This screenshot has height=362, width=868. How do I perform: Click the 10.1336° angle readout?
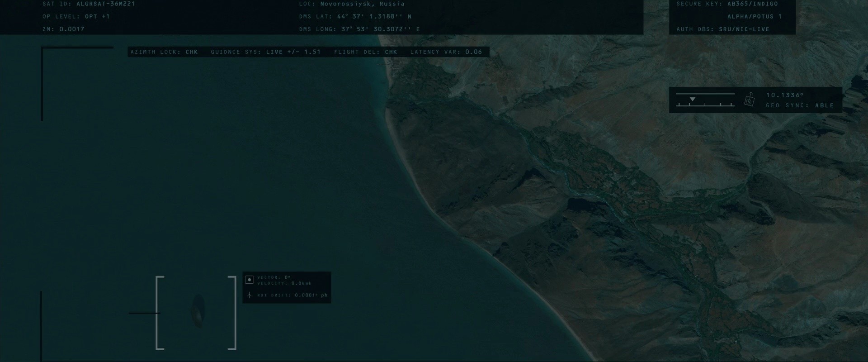(x=785, y=95)
